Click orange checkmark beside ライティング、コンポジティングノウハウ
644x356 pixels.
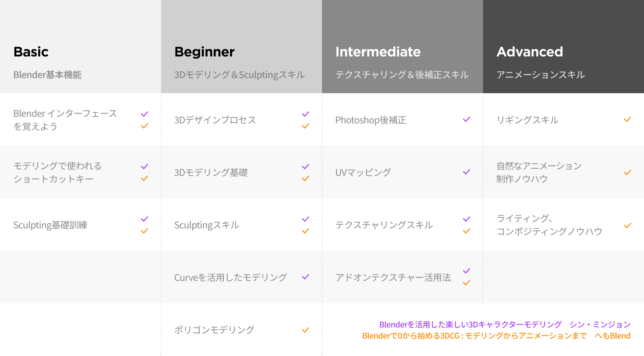pyautogui.click(x=628, y=225)
